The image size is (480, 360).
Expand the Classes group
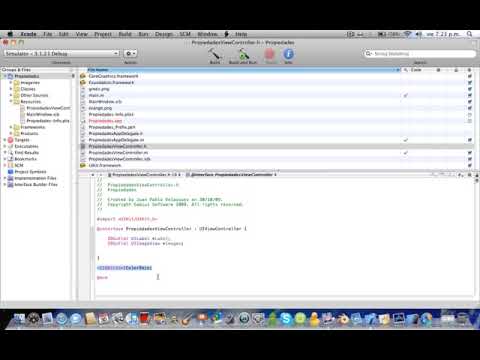pos(11,89)
